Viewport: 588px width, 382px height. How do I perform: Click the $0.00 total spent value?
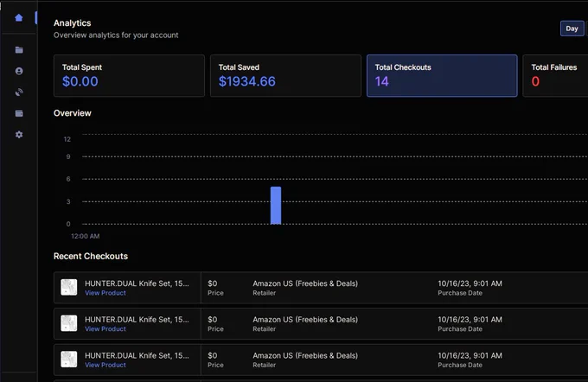[x=80, y=81]
